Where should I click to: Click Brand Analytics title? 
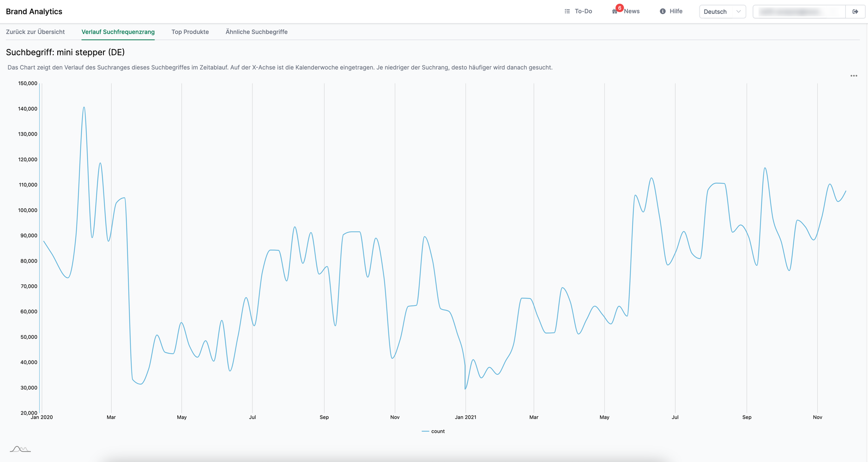[x=34, y=12]
